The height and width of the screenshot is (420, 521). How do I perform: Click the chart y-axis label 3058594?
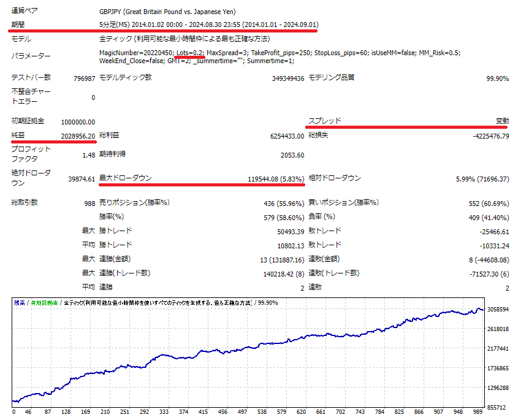pyautogui.click(x=498, y=310)
